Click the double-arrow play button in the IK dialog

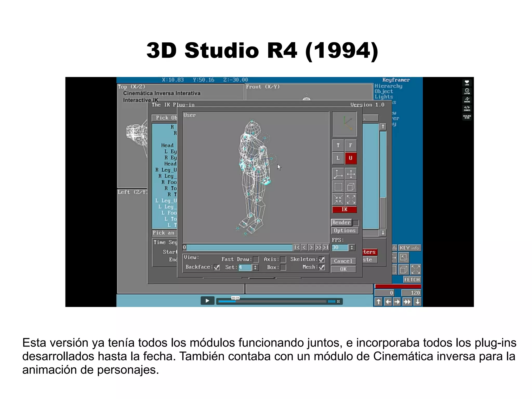(318, 247)
